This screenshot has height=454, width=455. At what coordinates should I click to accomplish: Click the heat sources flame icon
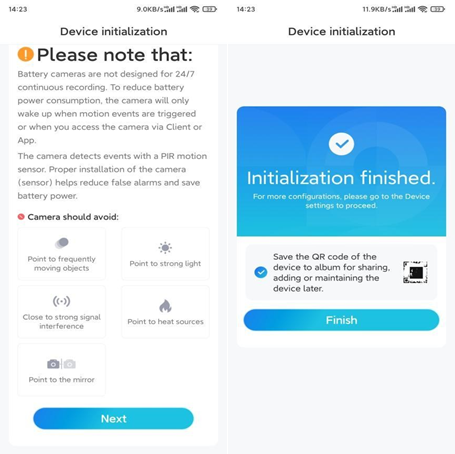165,306
